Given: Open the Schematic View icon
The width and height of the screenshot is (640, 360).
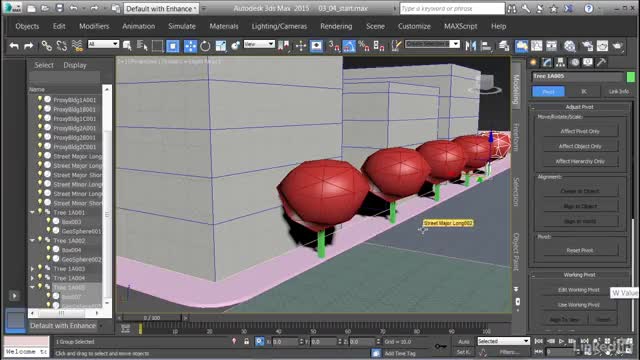Looking at the screenshot, I should click(551, 46).
